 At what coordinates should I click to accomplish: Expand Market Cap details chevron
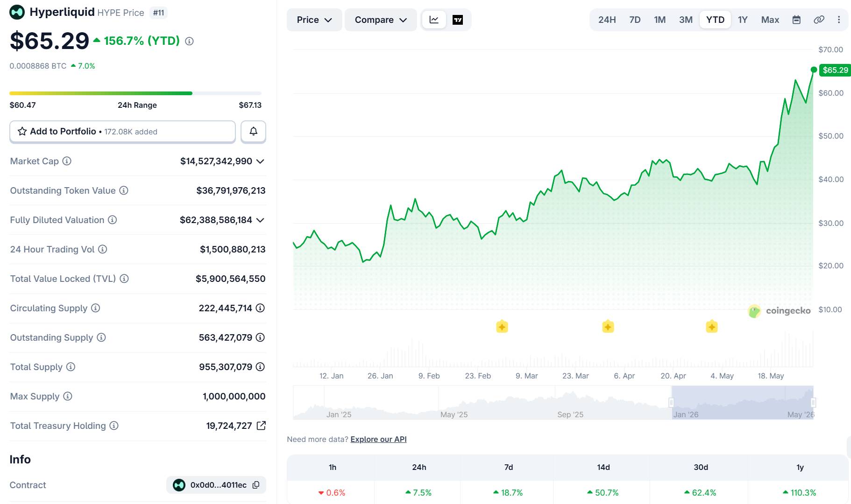261,161
